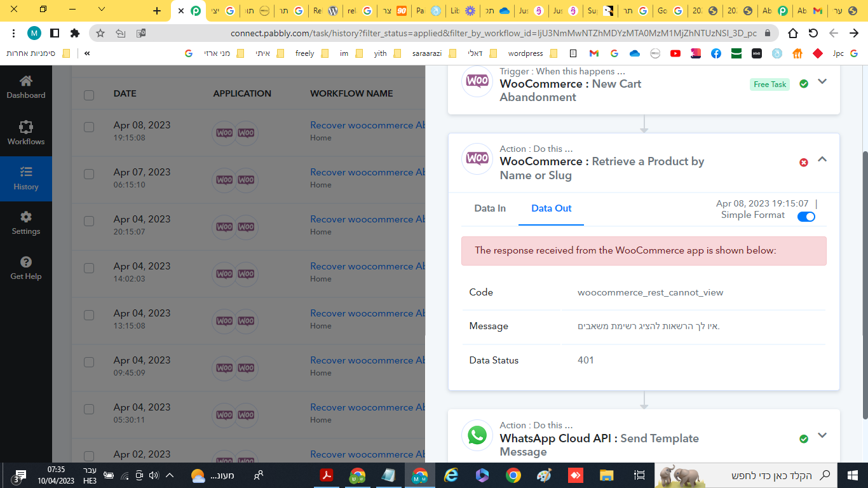Image resolution: width=868 pixels, height=488 pixels.
Task: Open the yith bookmarks folder
Action: (387, 53)
